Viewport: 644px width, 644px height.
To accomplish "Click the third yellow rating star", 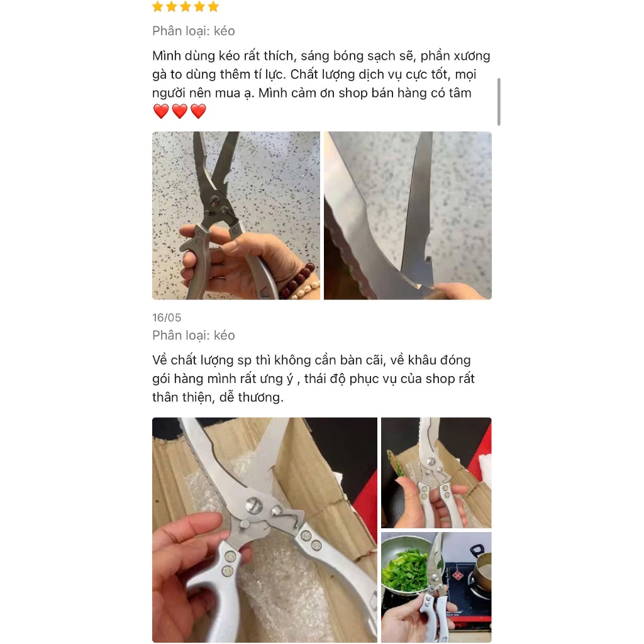I will [x=186, y=6].
